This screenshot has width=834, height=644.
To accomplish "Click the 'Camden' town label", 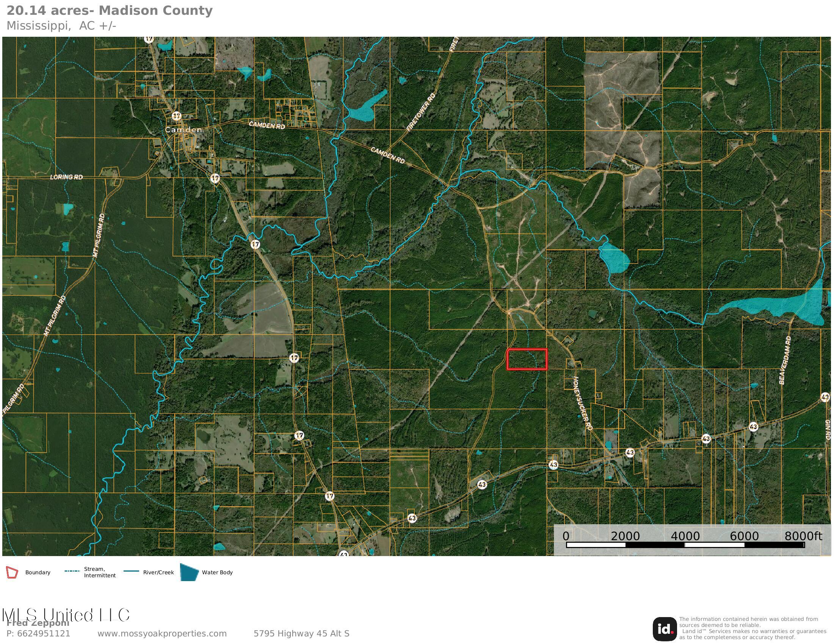I will tap(183, 130).
